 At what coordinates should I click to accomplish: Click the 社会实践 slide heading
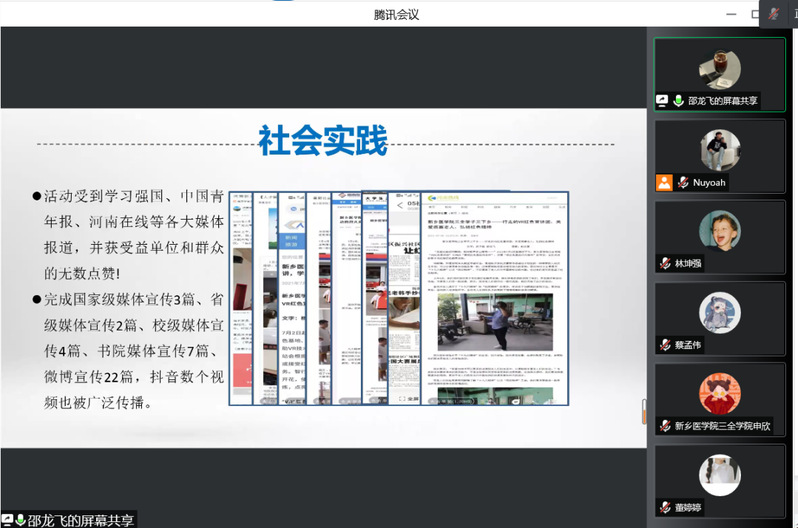[322, 141]
